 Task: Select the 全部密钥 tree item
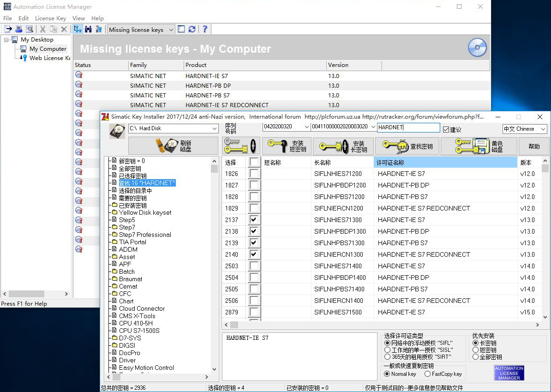[x=130, y=169]
